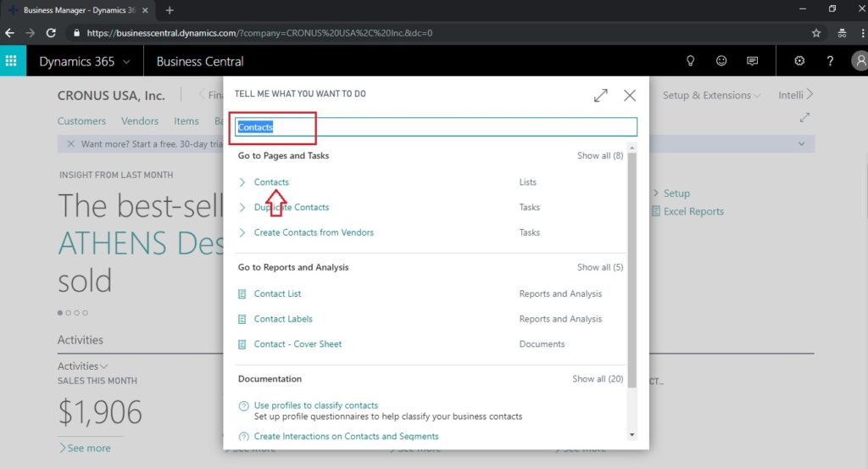Open the Contact - Cover Sheet document

(298, 344)
